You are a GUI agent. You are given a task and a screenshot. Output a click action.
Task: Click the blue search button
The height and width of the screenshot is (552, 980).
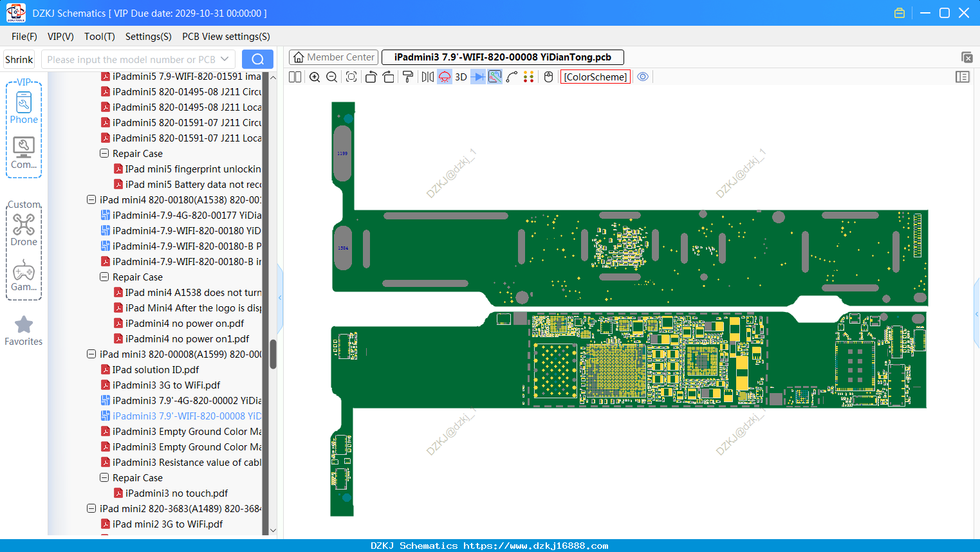tap(257, 59)
